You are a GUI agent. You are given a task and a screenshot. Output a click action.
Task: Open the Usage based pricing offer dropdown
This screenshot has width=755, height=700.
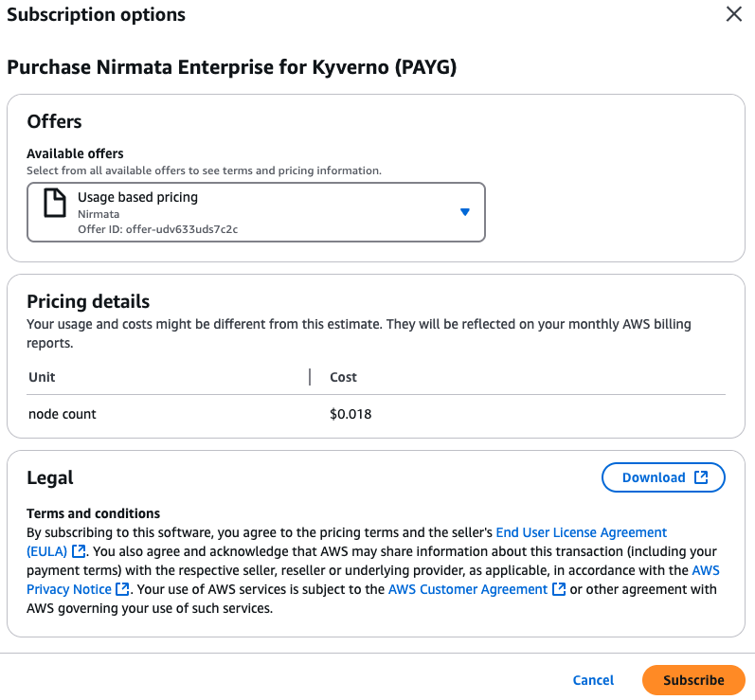(256, 212)
